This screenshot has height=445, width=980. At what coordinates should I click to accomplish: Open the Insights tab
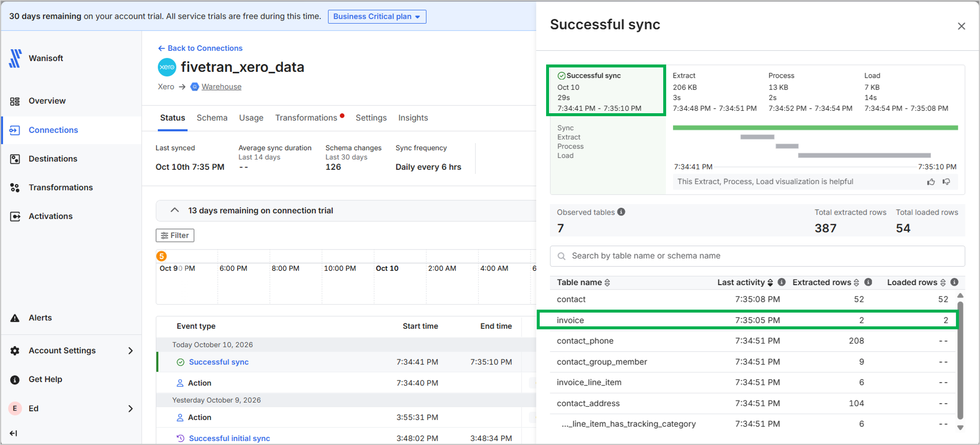tap(413, 118)
